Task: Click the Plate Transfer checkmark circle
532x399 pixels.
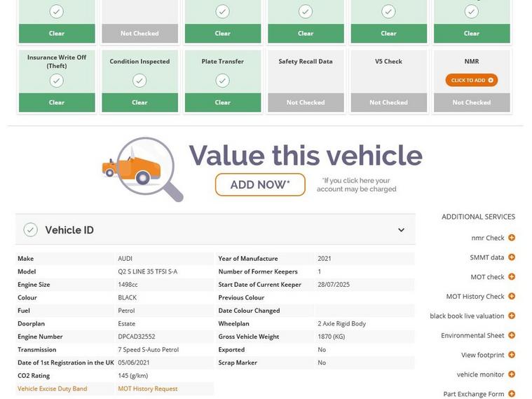Action: [222, 81]
